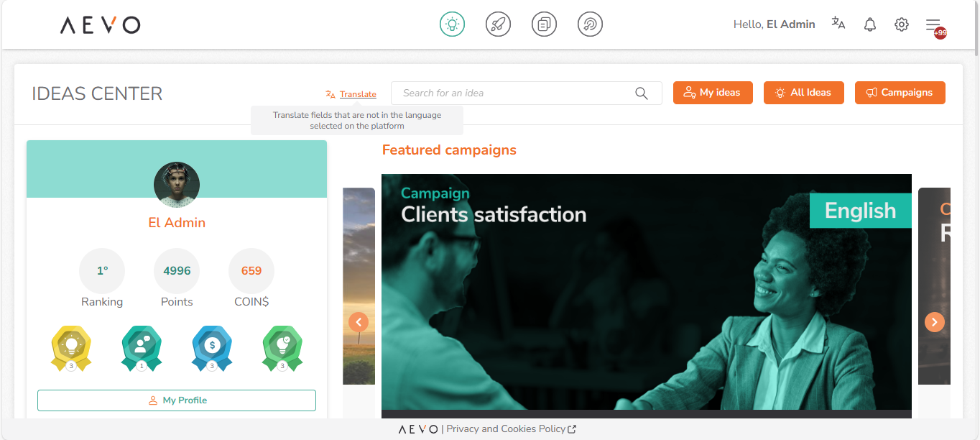
Task: Open the lightbulb ideas module icon
Action: tap(453, 24)
